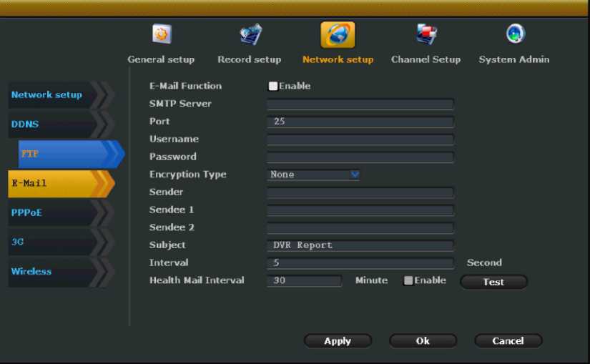Click the Sendee 1 input field
The image size is (590, 364).
point(360,210)
